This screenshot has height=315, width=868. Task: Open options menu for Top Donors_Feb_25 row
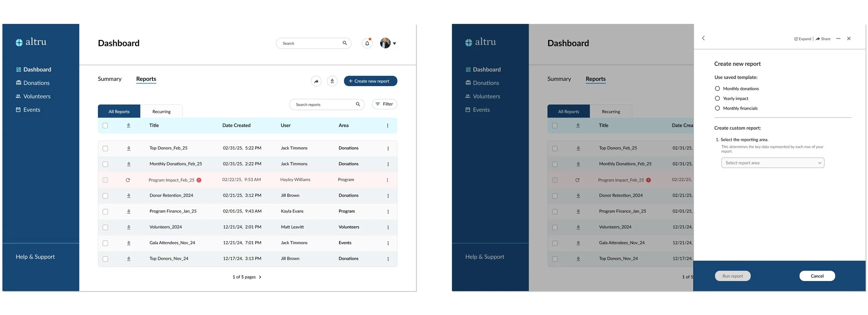388,148
